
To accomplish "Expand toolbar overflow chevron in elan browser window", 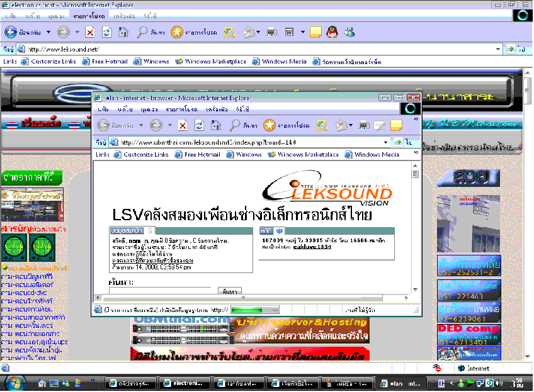I will point(416,119).
